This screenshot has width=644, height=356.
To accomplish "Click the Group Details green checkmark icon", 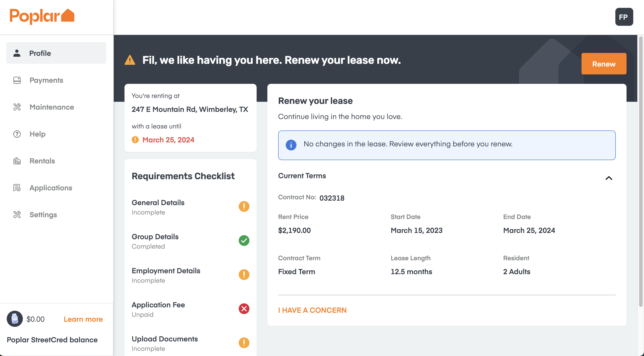I will tap(244, 241).
